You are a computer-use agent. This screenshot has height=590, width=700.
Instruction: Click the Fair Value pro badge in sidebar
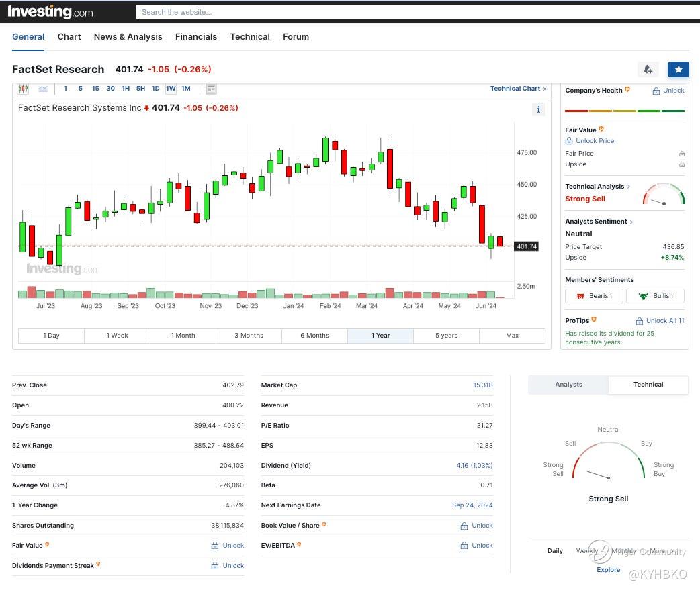click(601, 129)
